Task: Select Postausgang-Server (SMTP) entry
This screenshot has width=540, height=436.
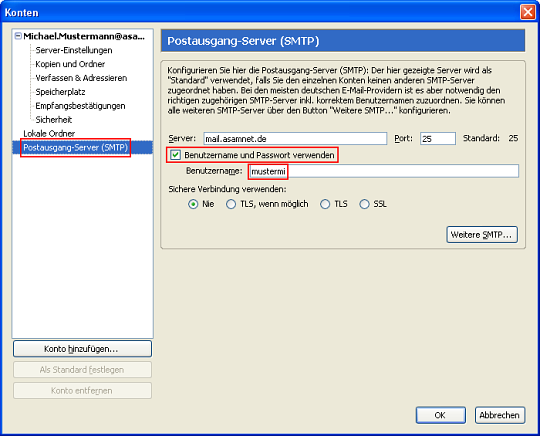Action: tap(75, 148)
